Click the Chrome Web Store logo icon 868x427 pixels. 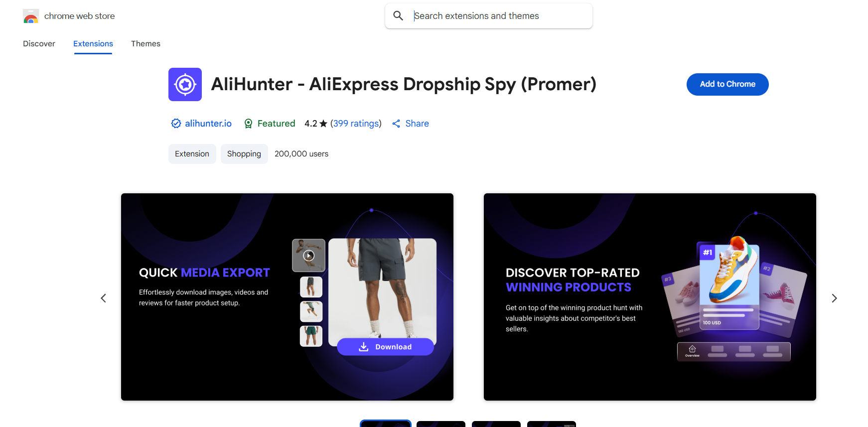(x=31, y=16)
